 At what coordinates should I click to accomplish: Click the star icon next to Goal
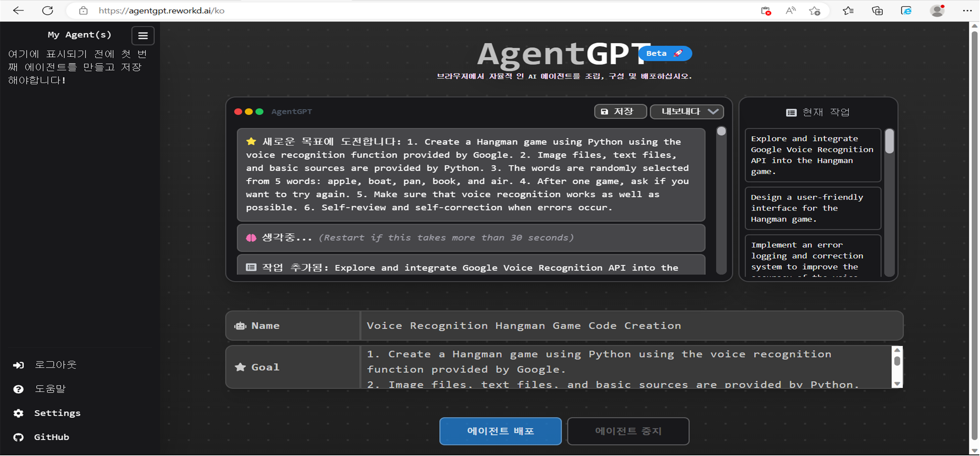(x=240, y=367)
